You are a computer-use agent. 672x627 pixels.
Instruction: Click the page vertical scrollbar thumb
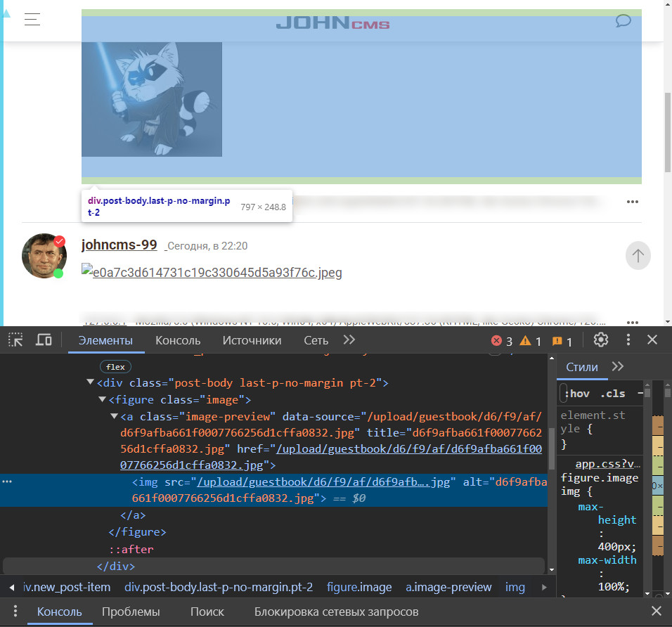coord(668,132)
